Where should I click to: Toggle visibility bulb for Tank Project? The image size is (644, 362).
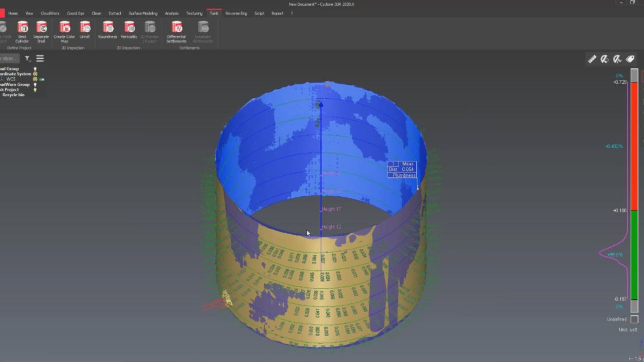click(35, 90)
